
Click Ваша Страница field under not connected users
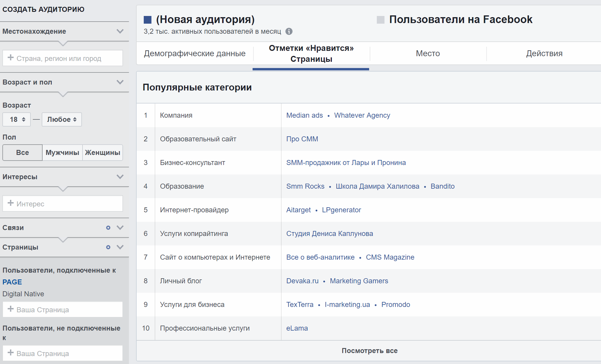[63, 353]
